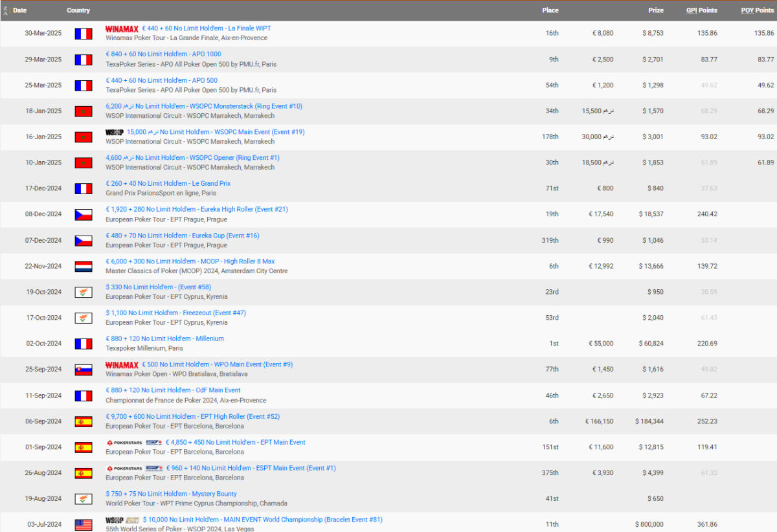
Task: Click the Country column header
Action: (x=78, y=10)
